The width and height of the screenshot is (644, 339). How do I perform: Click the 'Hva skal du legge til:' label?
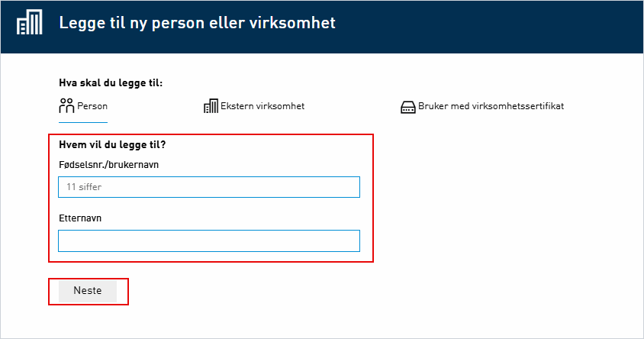(x=111, y=82)
